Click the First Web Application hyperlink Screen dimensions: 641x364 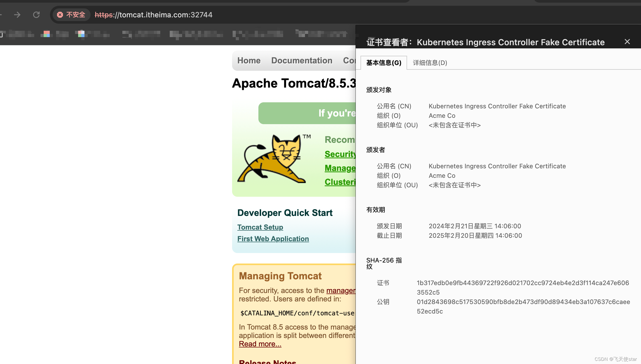pyautogui.click(x=273, y=239)
